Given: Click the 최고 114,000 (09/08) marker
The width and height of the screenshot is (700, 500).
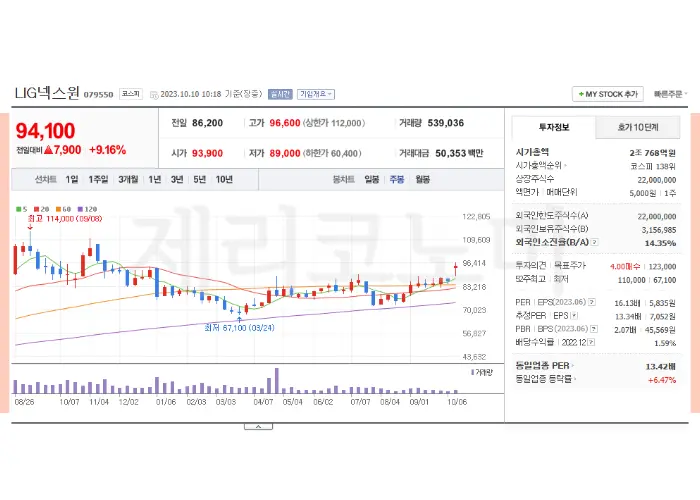Looking at the screenshot, I should (65, 219).
